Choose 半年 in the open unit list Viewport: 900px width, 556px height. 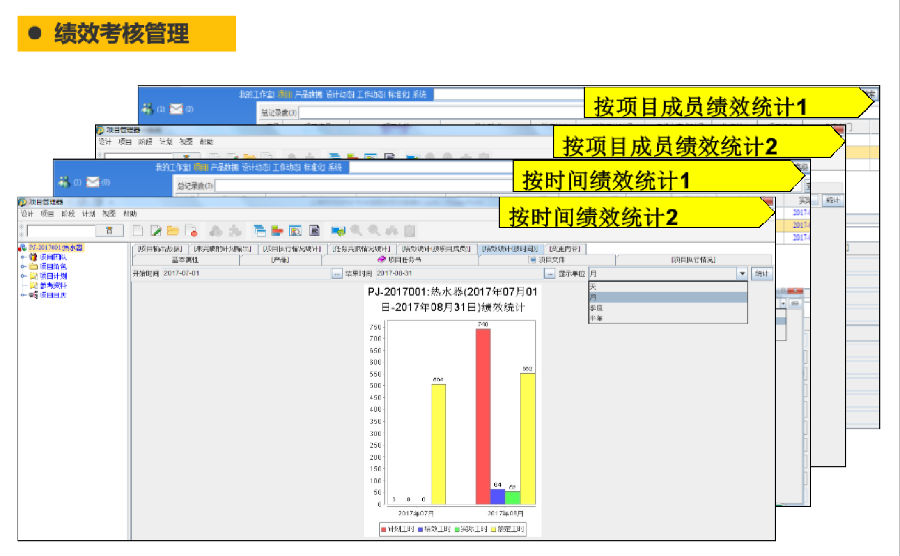668,318
